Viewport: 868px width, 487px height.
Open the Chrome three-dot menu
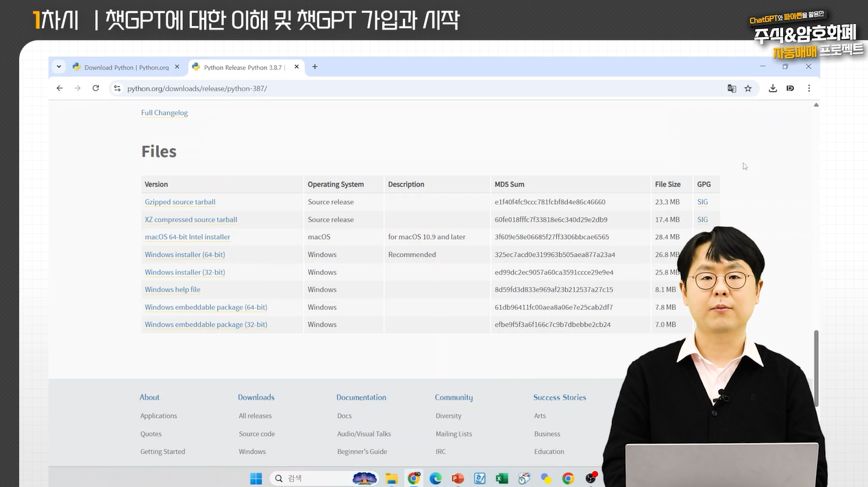pos(809,88)
